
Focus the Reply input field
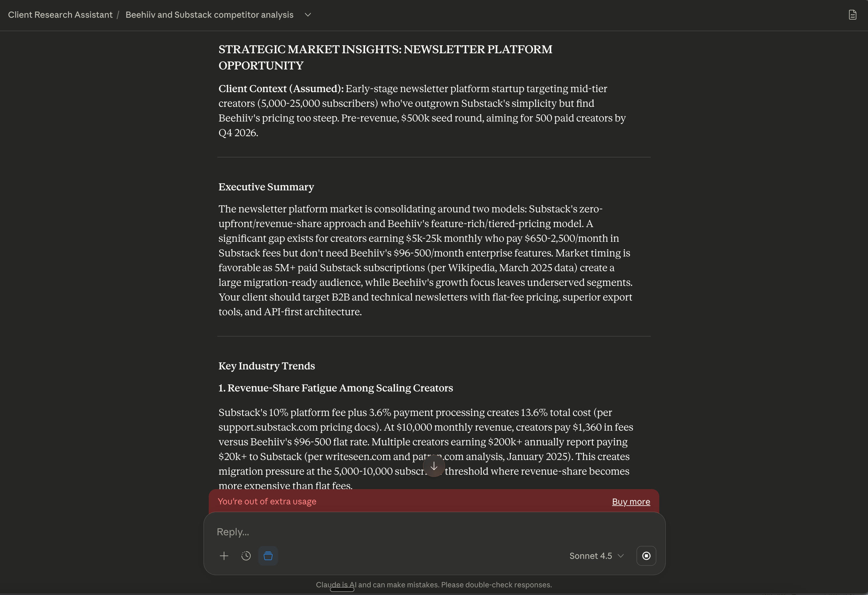411,532
